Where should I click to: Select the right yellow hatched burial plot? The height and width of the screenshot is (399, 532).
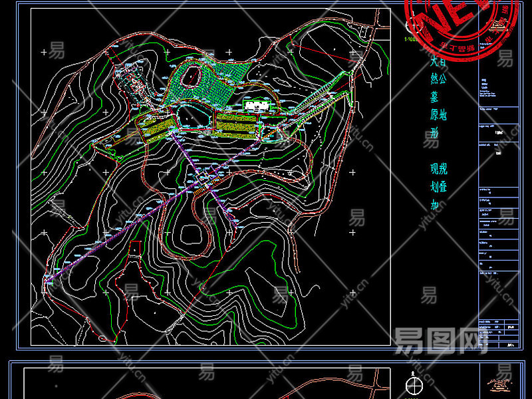237,126
